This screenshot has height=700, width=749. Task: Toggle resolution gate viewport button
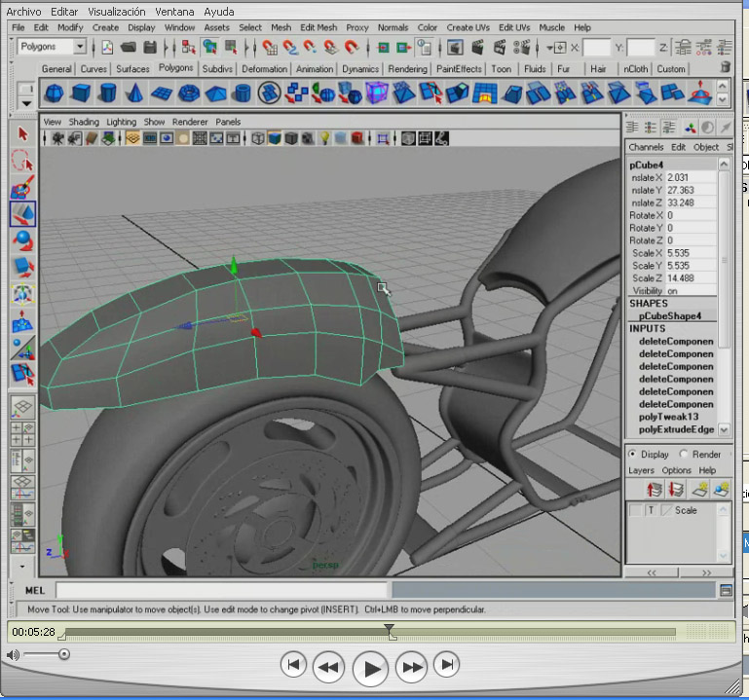[x=166, y=139]
